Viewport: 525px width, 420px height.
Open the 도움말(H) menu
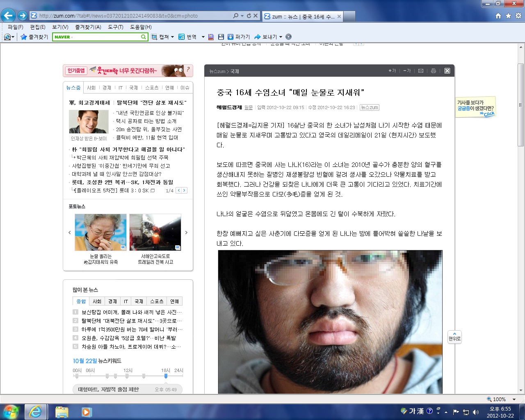click(x=141, y=27)
